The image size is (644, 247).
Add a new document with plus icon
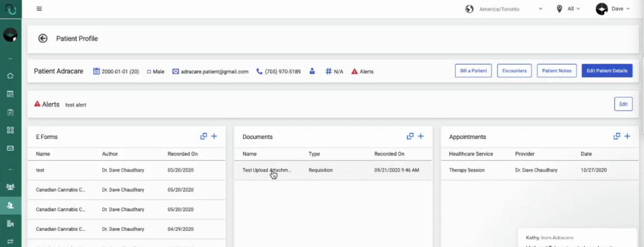pyautogui.click(x=421, y=136)
